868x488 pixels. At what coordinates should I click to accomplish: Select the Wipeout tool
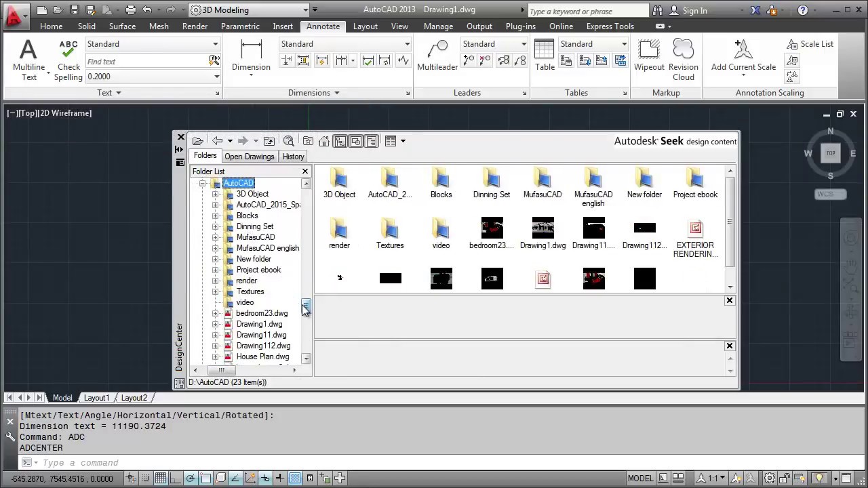649,56
